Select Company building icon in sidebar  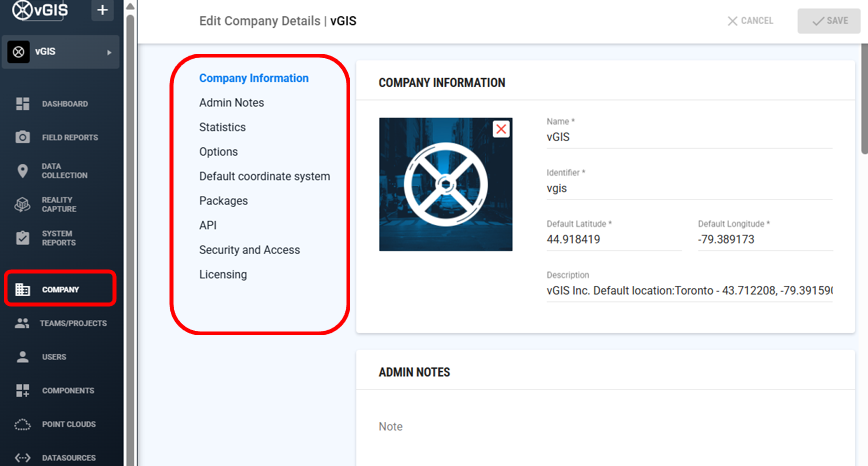[x=23, y=289]
